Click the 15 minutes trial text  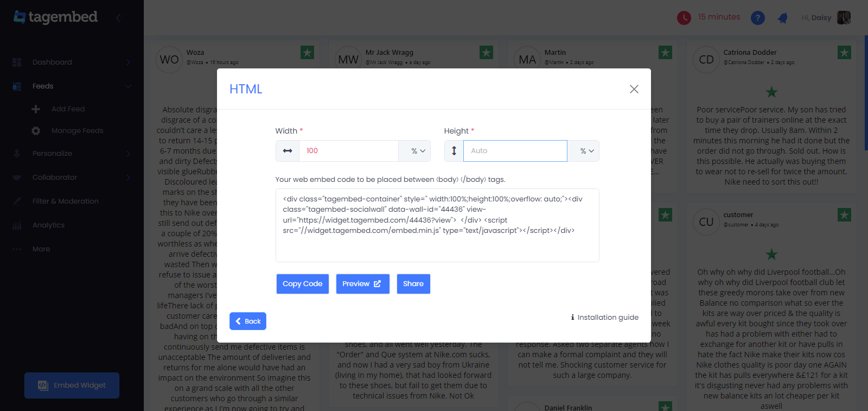(x=719, y=17)
